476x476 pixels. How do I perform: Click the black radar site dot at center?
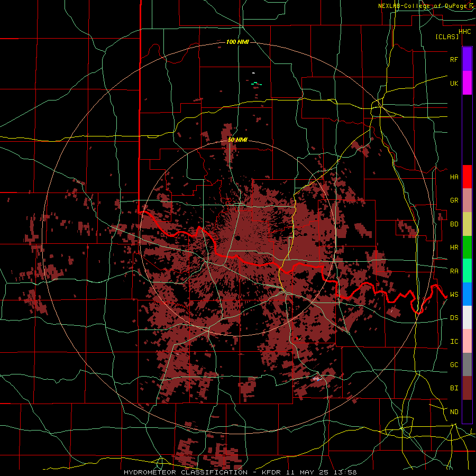(x=237, y=237)
